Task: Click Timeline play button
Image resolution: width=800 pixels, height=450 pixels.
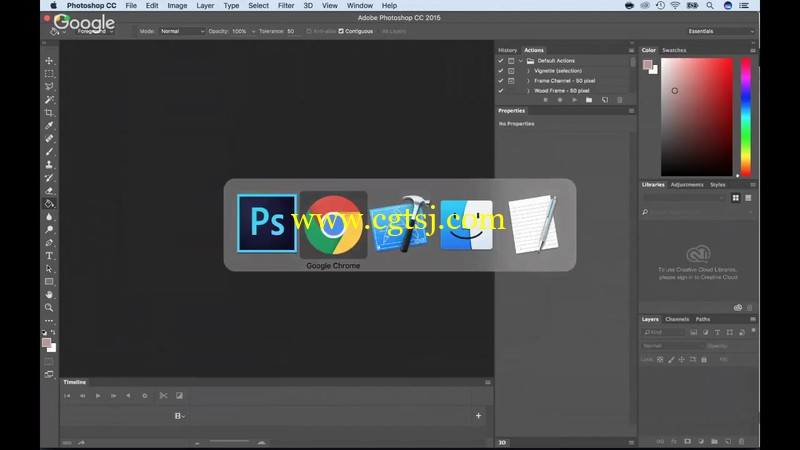Action: [98, 395]
